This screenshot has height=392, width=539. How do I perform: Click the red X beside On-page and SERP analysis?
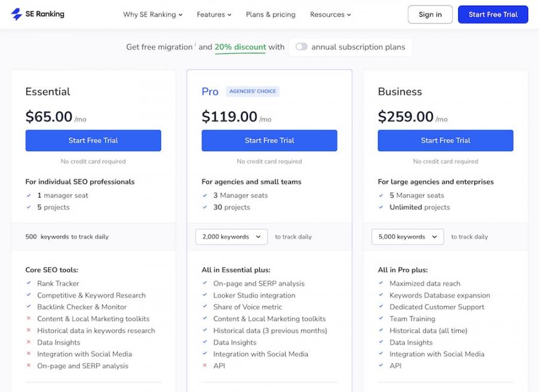point(28,366)
